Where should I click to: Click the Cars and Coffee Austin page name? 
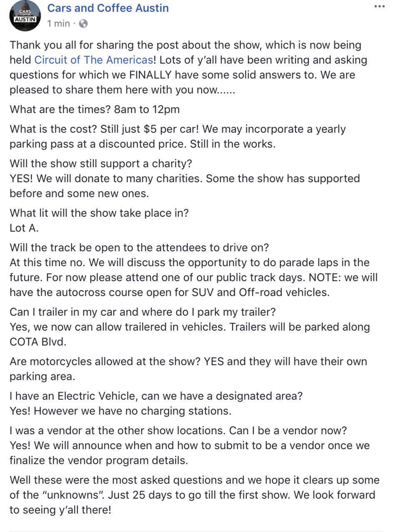point(108,7)
